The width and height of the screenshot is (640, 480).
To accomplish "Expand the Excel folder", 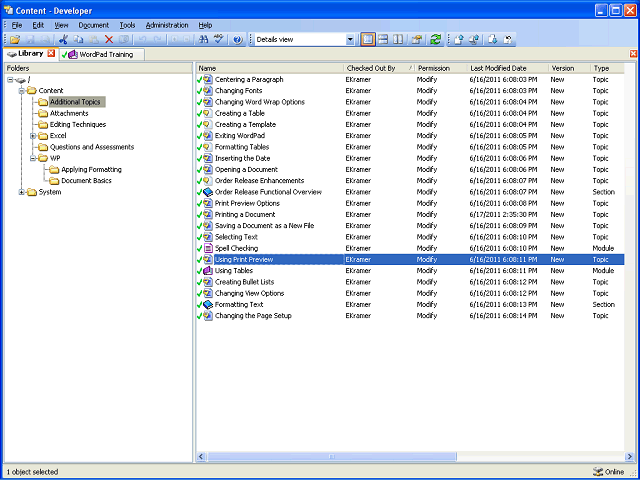I will click(x=33, y=136).
